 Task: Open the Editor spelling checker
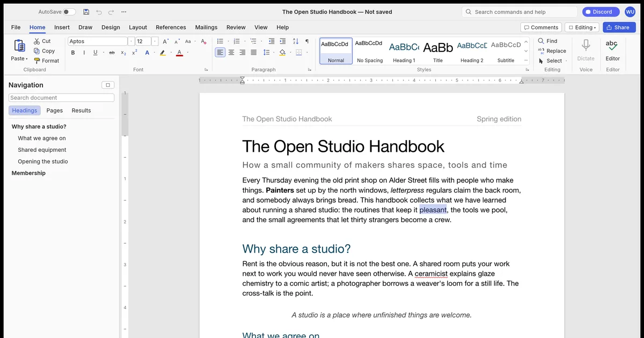[x=612, y=50]
